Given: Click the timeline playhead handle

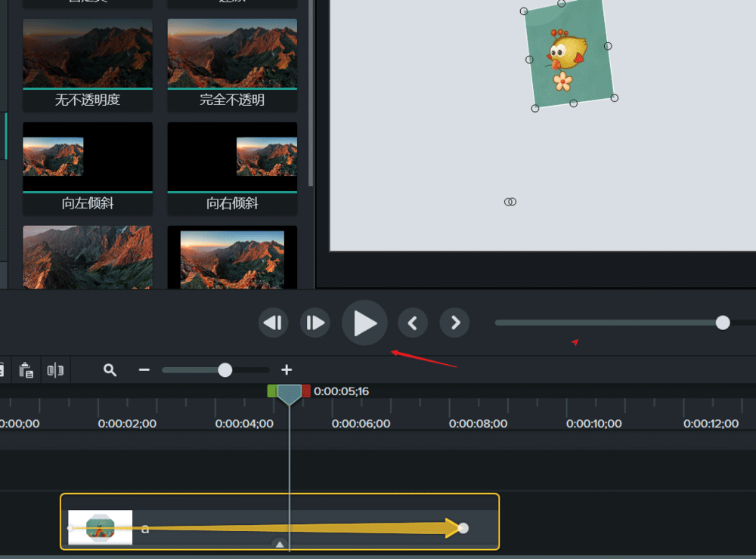Looking at the screenshot, I should [x=289, y=393].
